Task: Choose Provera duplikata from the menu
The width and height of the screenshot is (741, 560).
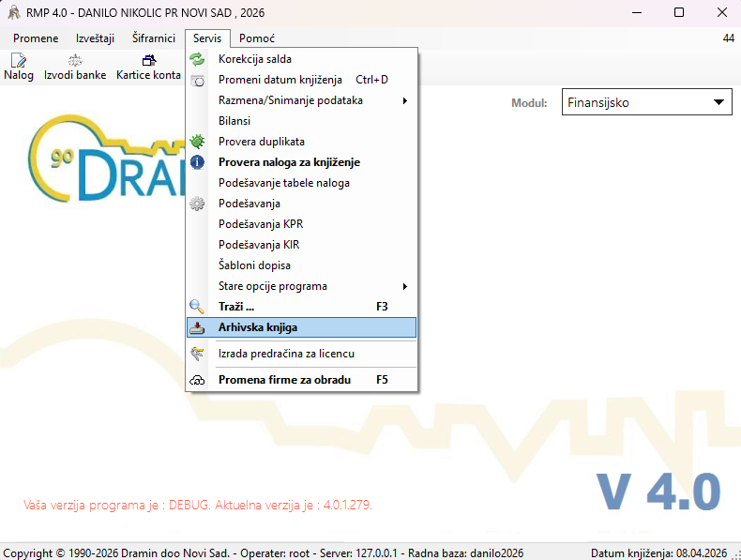Action: pos(301,142)
